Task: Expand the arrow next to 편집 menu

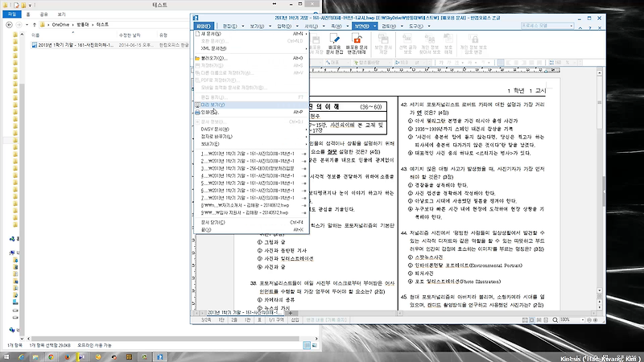Action: pos(243,27)
